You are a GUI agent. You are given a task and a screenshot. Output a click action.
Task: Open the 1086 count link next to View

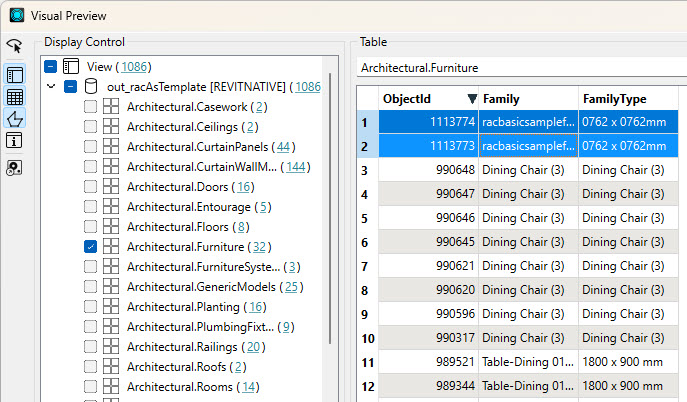[134, 67]
